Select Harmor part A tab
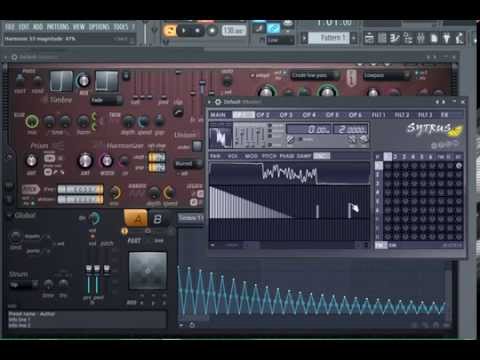This screenshot has width=480, height=360. click(x=136, y=219)
